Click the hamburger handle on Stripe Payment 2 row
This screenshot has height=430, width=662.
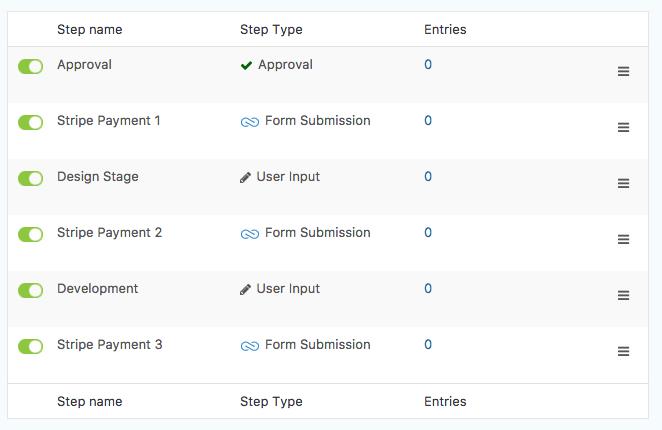point(623,240)
